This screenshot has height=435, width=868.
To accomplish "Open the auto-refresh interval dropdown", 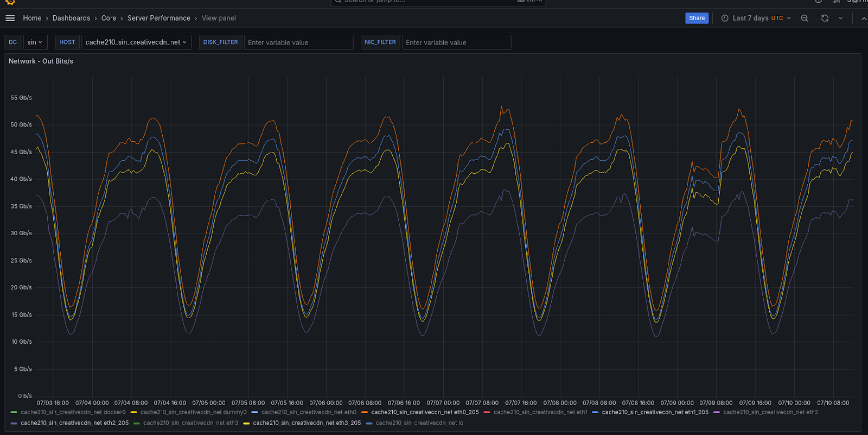I will [x=841, y=18].
